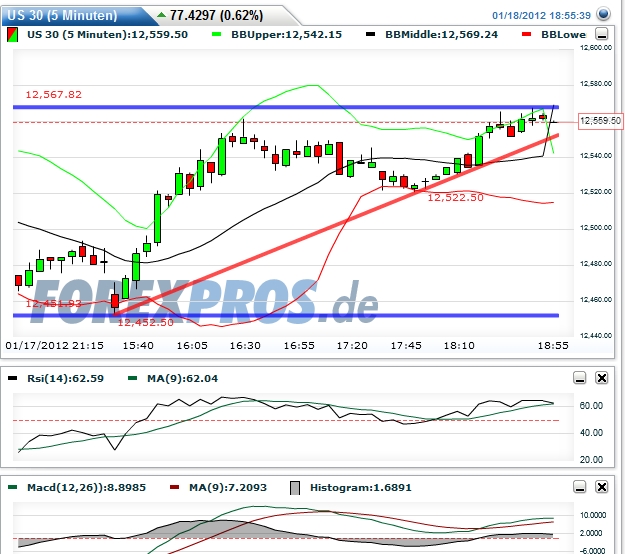Click the red ascending trendline
The width and height of the screenshot is (625, 554).
click(x=336, y=225)
